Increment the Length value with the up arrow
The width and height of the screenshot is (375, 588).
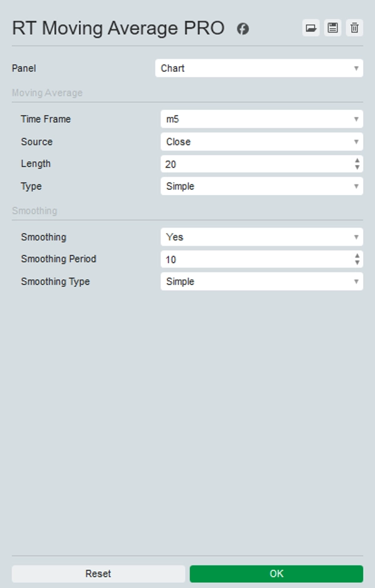coord(357,161)
